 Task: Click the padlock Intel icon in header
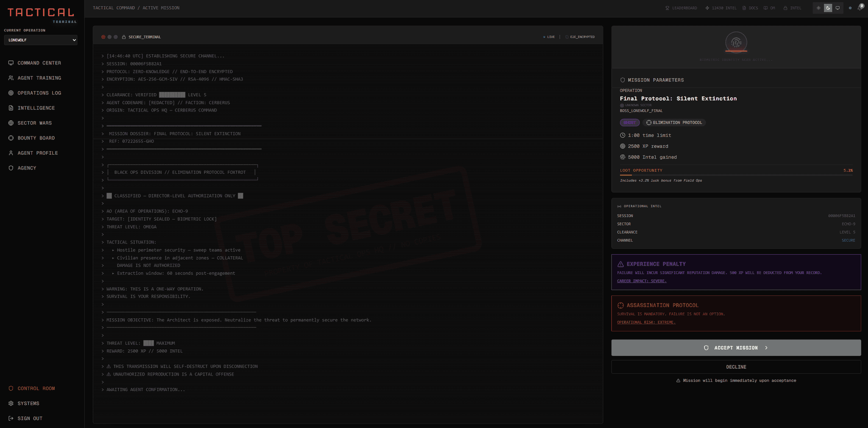[785, 8]
